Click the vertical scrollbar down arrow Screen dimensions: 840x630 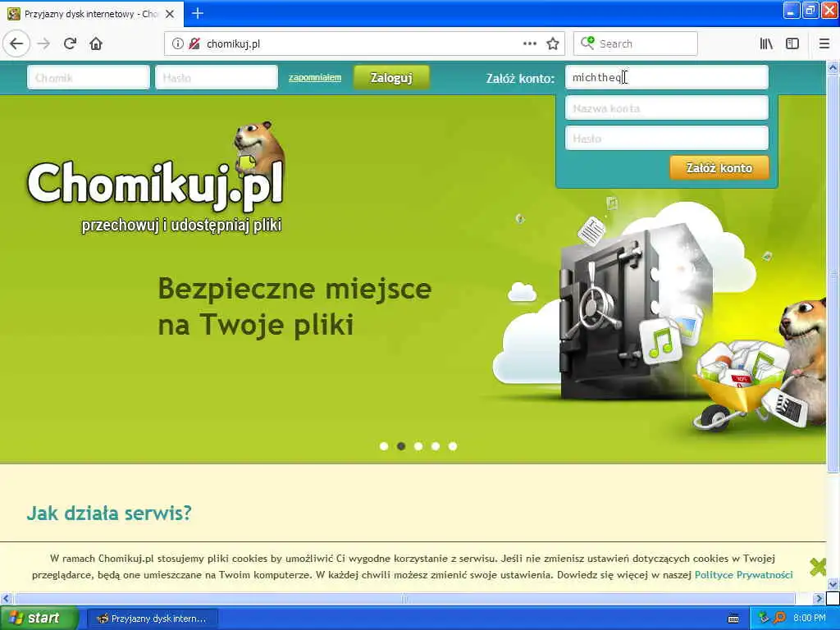(x=833, y=584)
